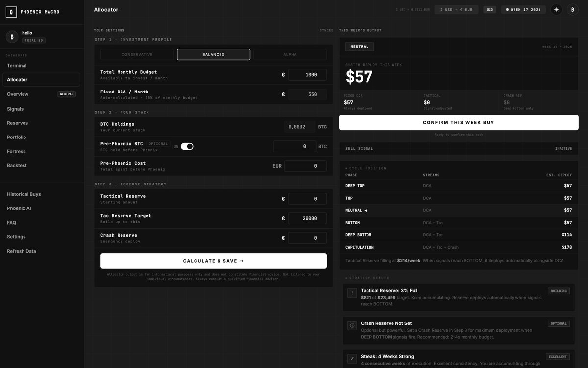
Task: Click the Pre-Phoenix BTC amount field
Action: pos(294,146)
